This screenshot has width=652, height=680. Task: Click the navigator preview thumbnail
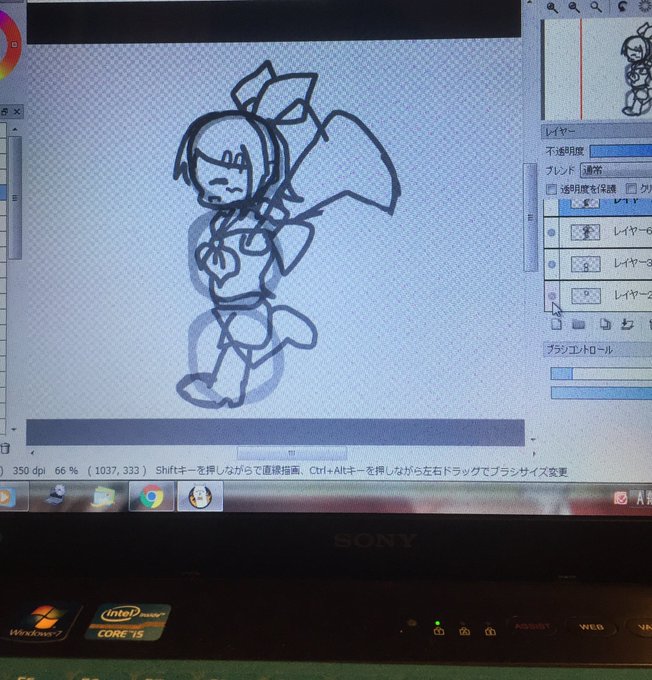(x=598, y=69)
